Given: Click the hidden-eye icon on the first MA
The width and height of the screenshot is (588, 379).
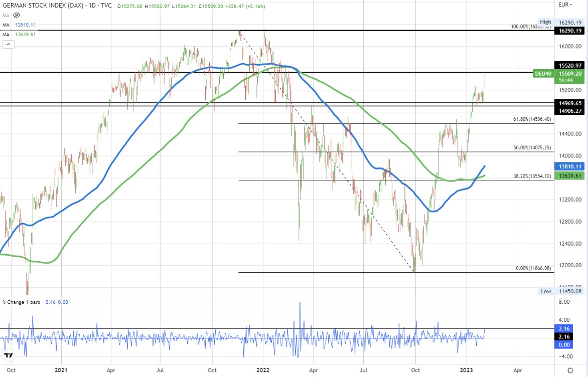Looking at the screenshot, I should pyautogui.click(x=17, y=16).
